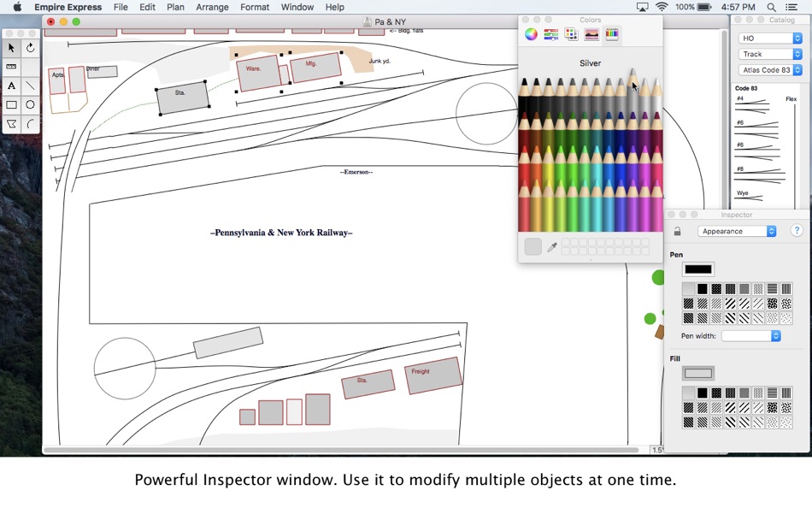The image size is (812, 508).
Task: Switch to the color wheel picker
Action: point(531,34)
